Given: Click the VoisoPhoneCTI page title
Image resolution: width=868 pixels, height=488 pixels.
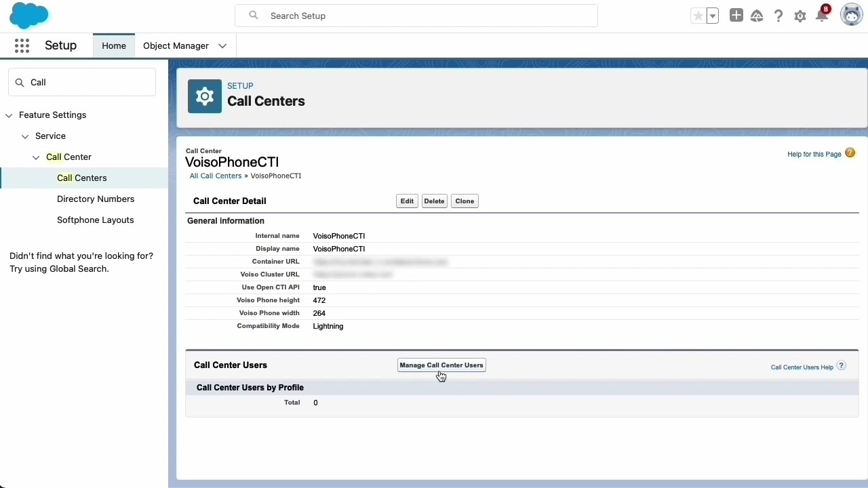Looking at the screenshot, I should (232, 162).
